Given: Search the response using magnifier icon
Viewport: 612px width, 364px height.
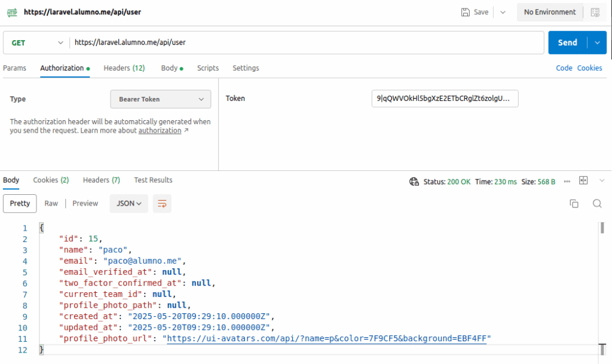Looking at the screenshot, I should pos(597,203).
